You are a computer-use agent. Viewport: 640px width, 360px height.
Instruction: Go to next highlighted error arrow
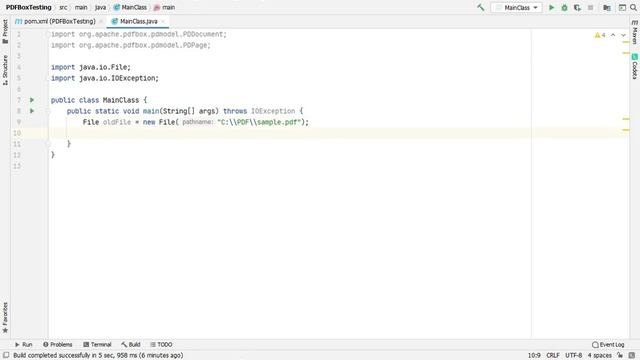(623, 35)
